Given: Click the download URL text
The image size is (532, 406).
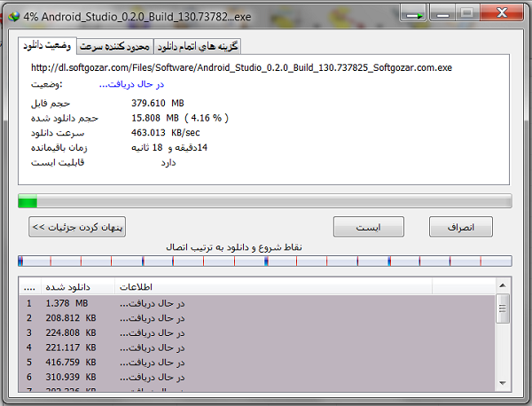Looking at the screenshot, I should (241, 68).
